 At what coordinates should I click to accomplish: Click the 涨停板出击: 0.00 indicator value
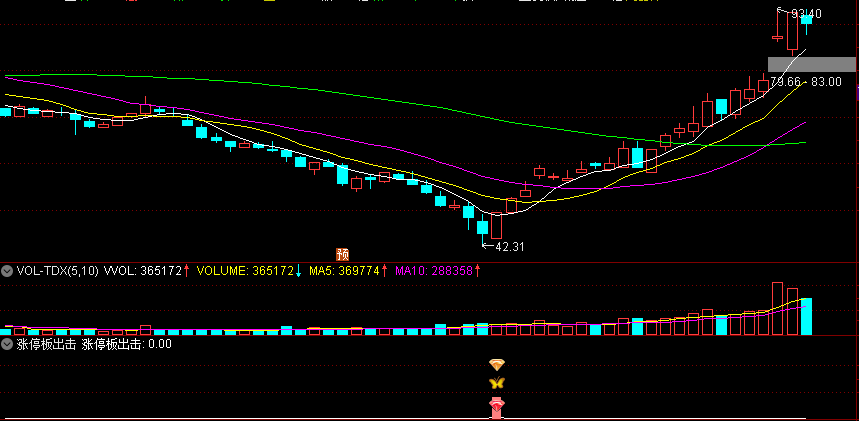click(127, 344)
